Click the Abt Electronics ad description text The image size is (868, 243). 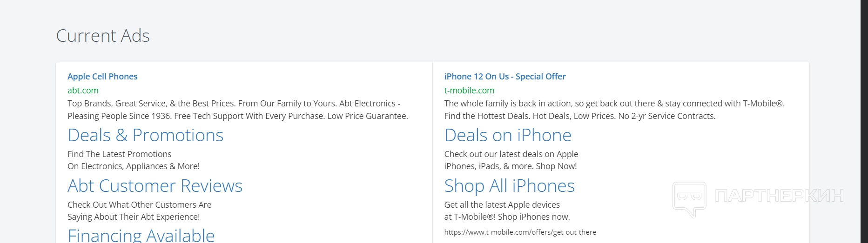(x=237, y=110)
